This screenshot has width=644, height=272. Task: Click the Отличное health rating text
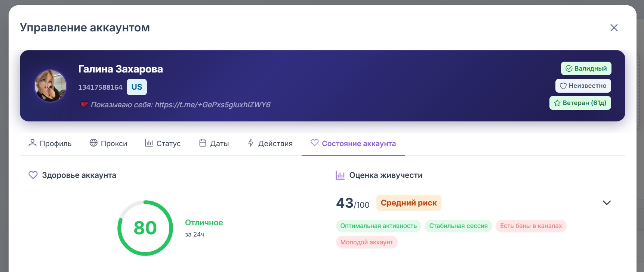(x=204, y=223)
